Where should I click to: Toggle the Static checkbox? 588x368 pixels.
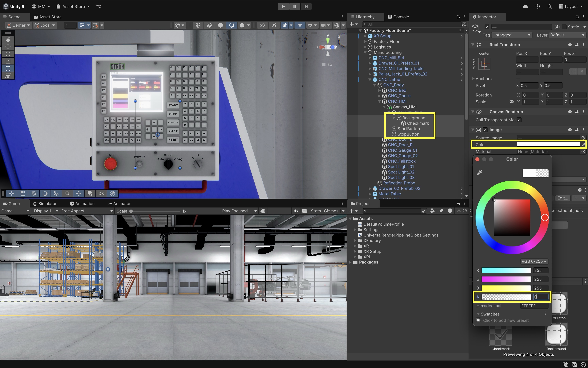(564, 27)
